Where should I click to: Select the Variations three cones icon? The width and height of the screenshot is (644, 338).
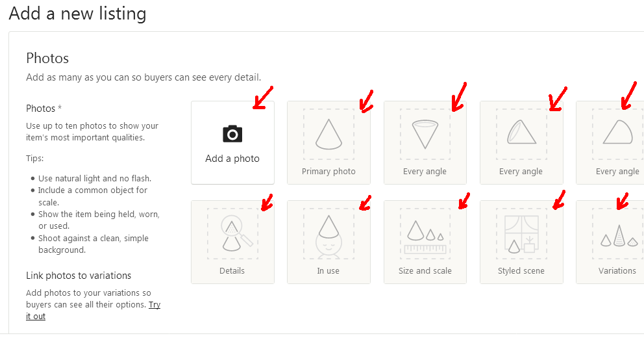[x=619, y=235]
